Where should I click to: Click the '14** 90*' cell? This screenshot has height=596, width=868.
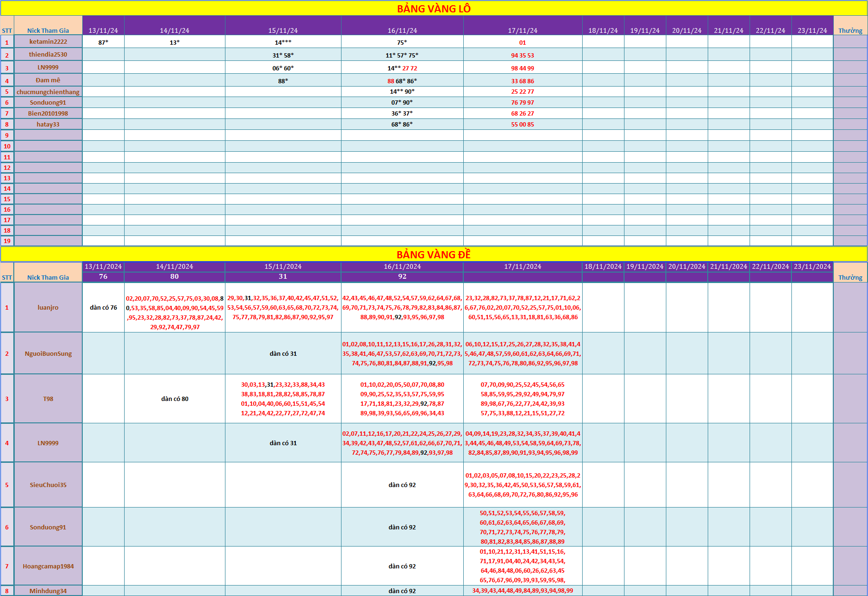[x=402, y=91]
